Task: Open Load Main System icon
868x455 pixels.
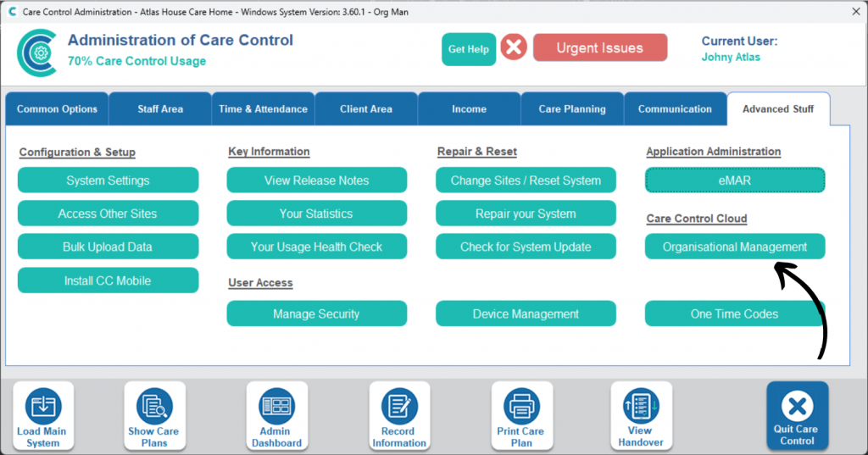Action: point(43,416)
